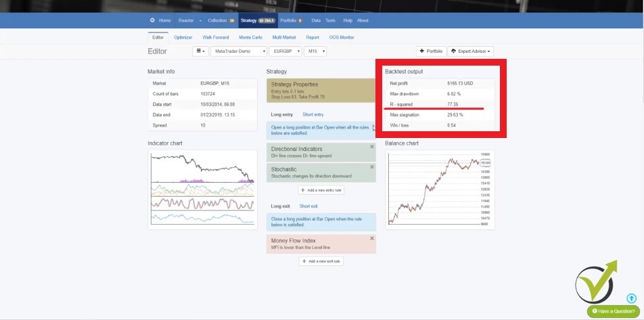Open the EURGBP symbol dropdown
The width and height of the screenshot is (644, 320).
click(x=285, y=51)
